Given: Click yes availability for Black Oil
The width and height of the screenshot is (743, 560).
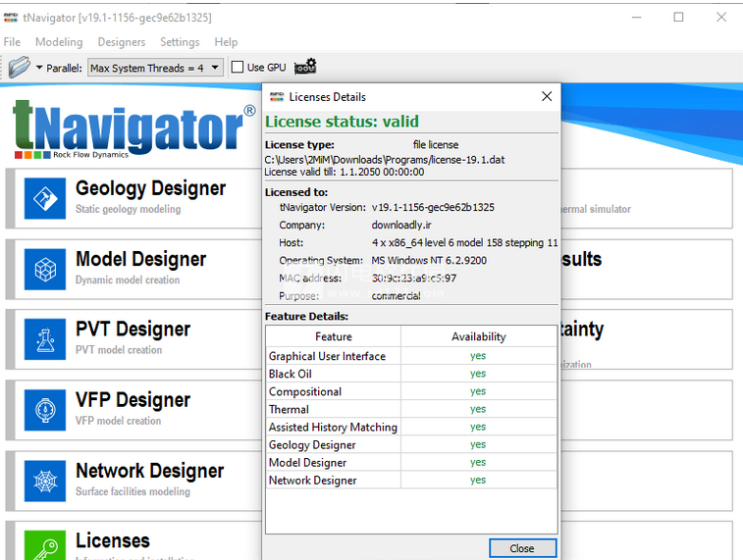Looking at the screenshot, I should click(x=478, y=374).
